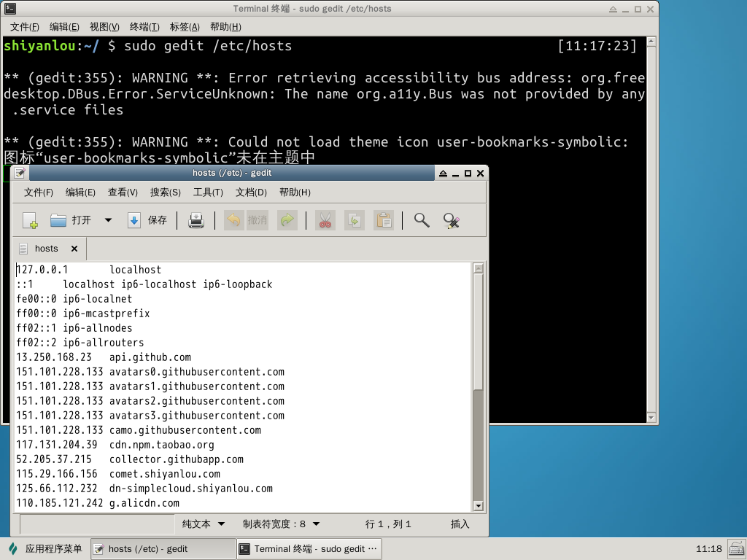Open the 纯文本 syntax language dropdown
747x560 pixels.
(x=204, y=524)
